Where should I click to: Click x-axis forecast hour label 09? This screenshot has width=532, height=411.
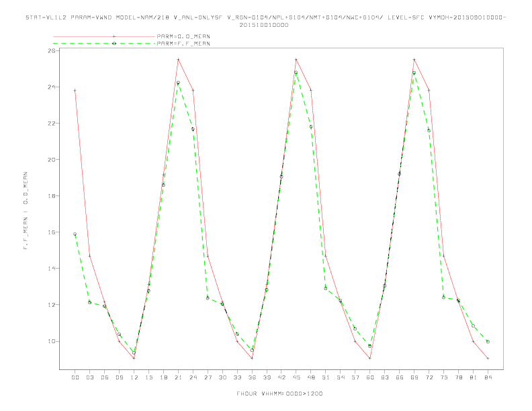(x=119, y=377)
